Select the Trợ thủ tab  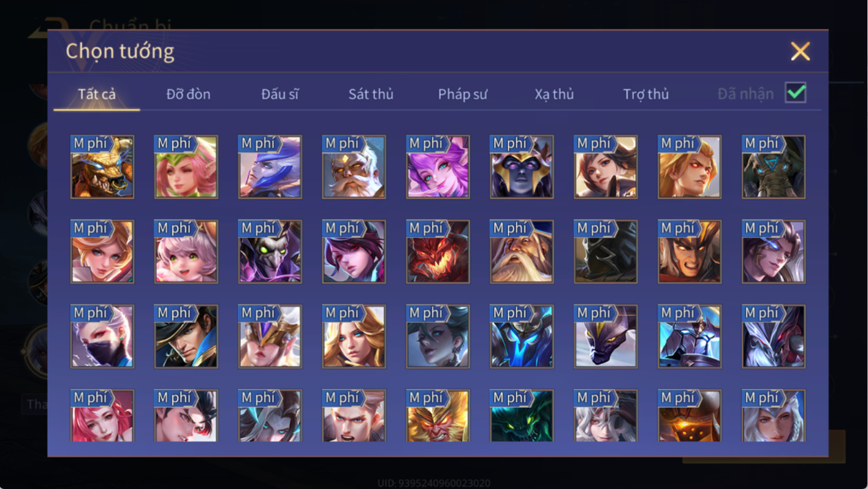click(646, 94)
